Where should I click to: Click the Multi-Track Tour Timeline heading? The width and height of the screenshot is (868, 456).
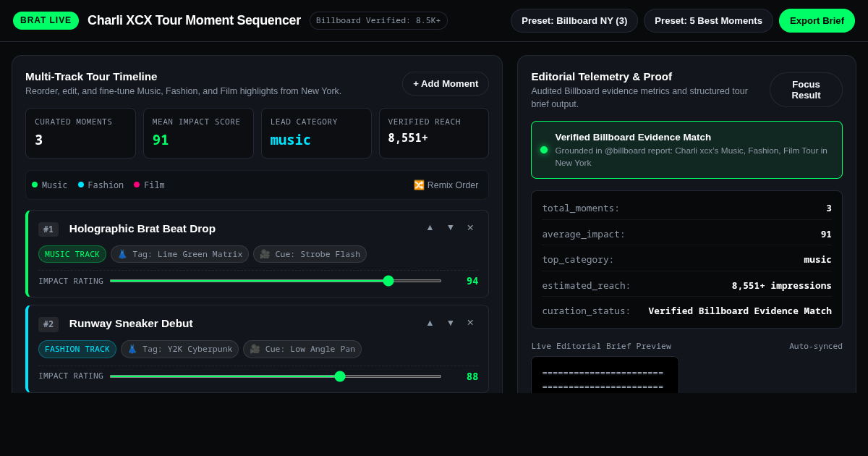pos(91,77)
